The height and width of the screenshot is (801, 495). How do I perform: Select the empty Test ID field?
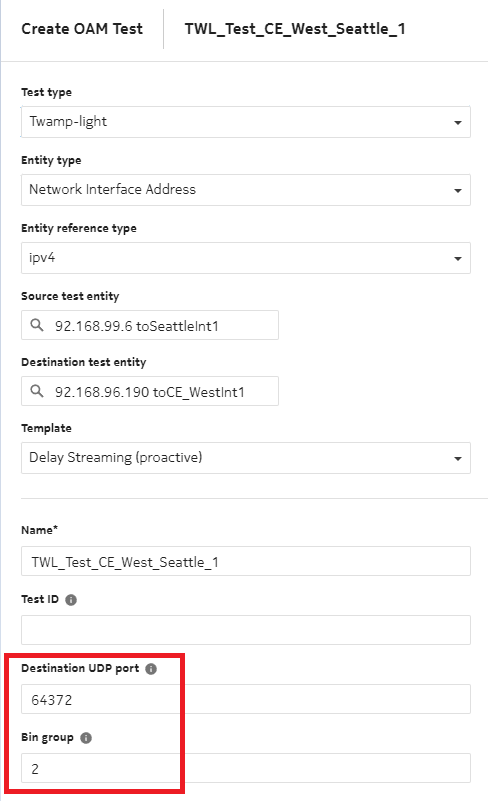click(x=246, y=630)
